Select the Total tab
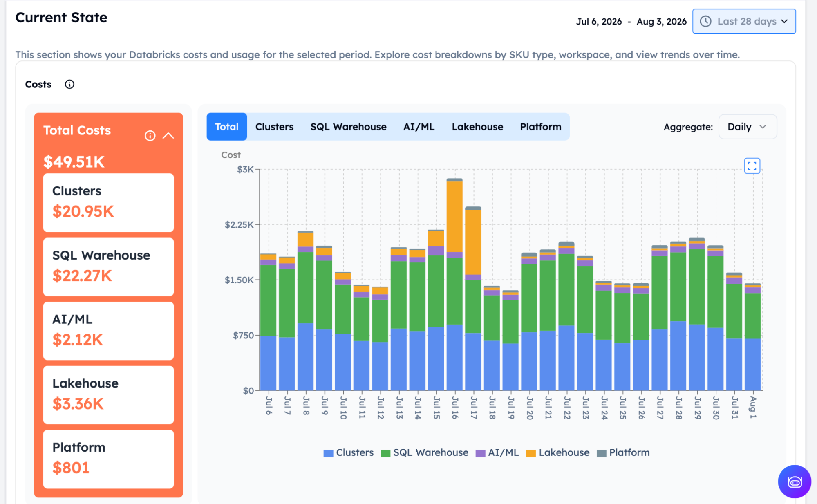This screenshot has width=817, height=504. (x=227, y=127)
